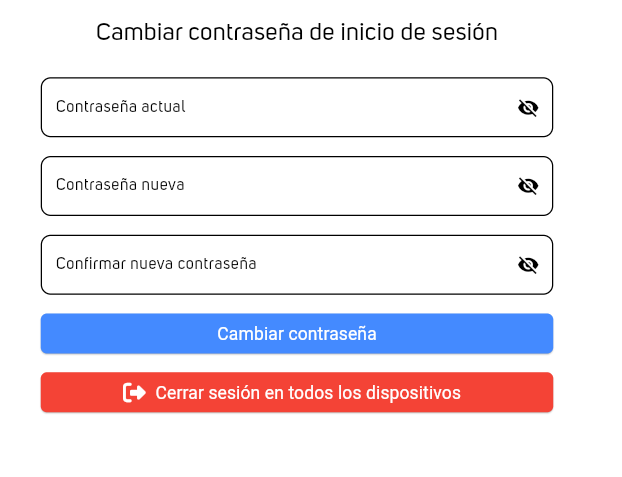Submit the password change with the blue button
Image resolution: width=622 pixels, height=477 pixels.
[297, 334]
